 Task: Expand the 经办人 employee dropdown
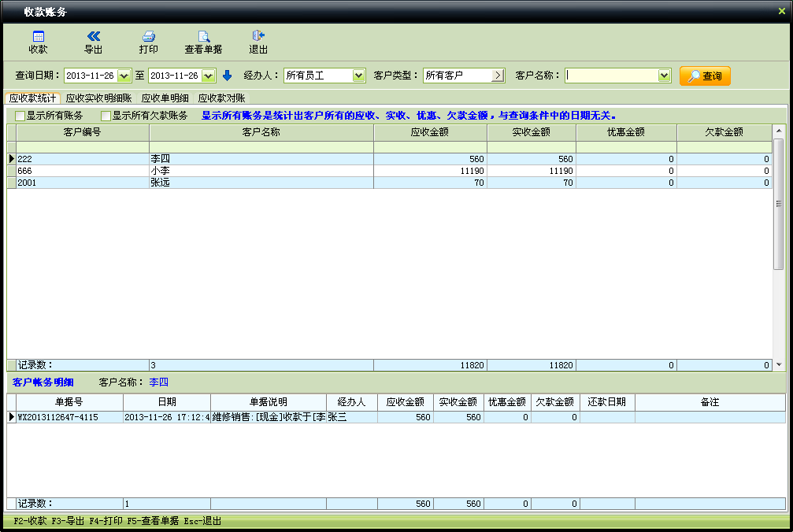point(359,76)
